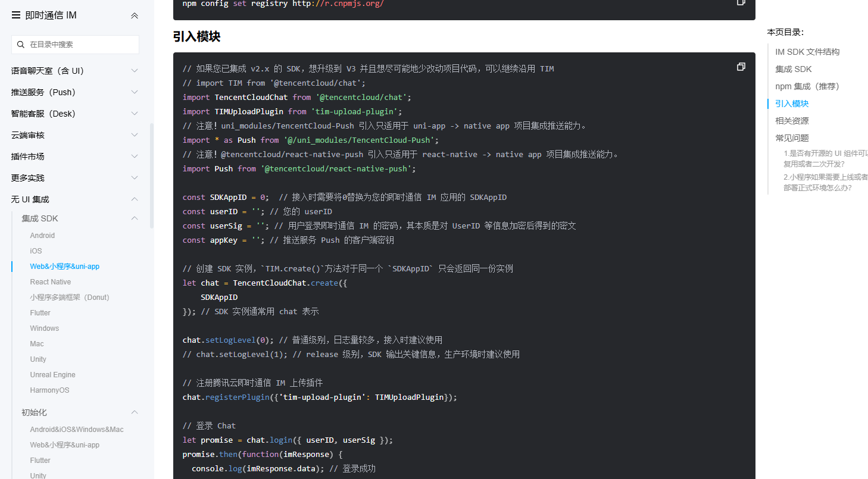
Task: Open React Native integration page
Action: tap(51, 282)
